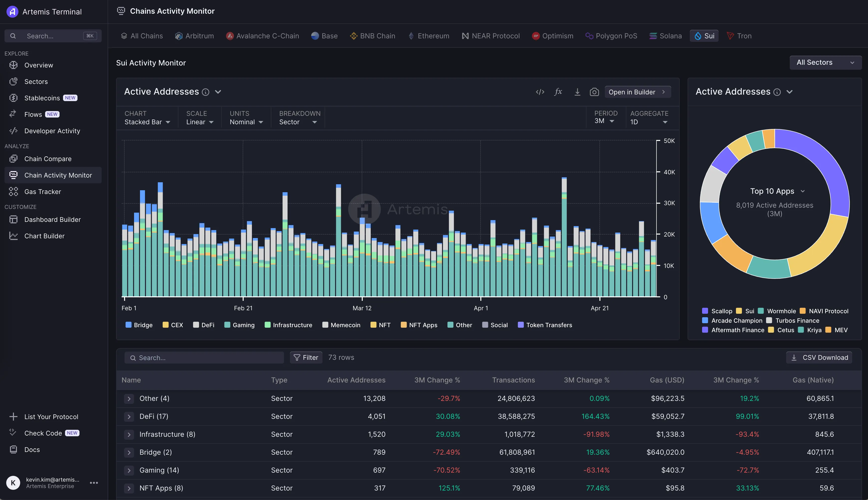Click the NAVI Protocol legend color swatch
Screen dimensions: 868x500
[802, 311]
